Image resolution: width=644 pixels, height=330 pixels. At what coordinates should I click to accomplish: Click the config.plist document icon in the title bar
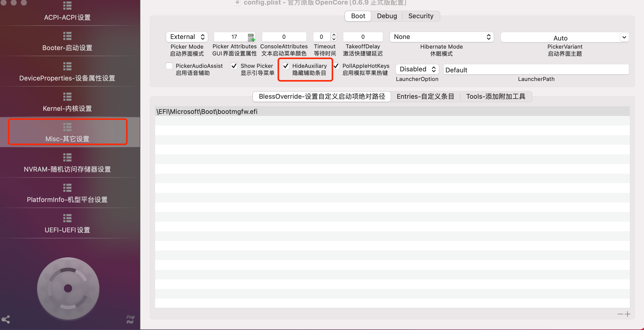(x=237, y=3)
